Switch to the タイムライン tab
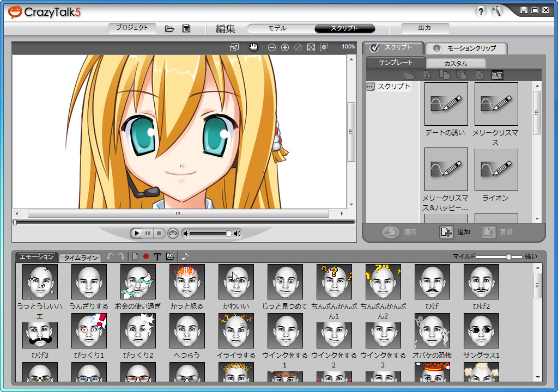Screen dimensions: 558x392 click(x=81, y=258)
